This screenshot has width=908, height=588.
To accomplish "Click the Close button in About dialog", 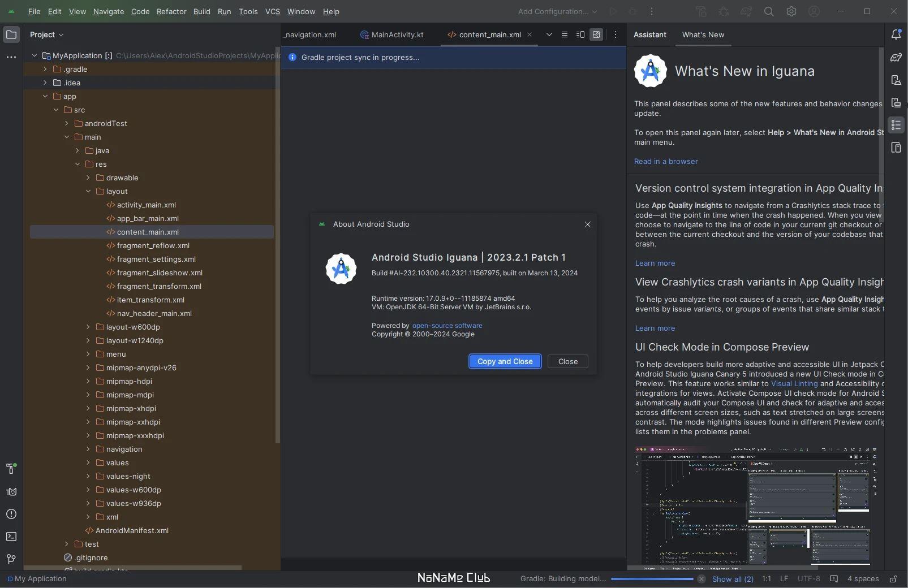I will pyautogui.click(x=568, y=361).
